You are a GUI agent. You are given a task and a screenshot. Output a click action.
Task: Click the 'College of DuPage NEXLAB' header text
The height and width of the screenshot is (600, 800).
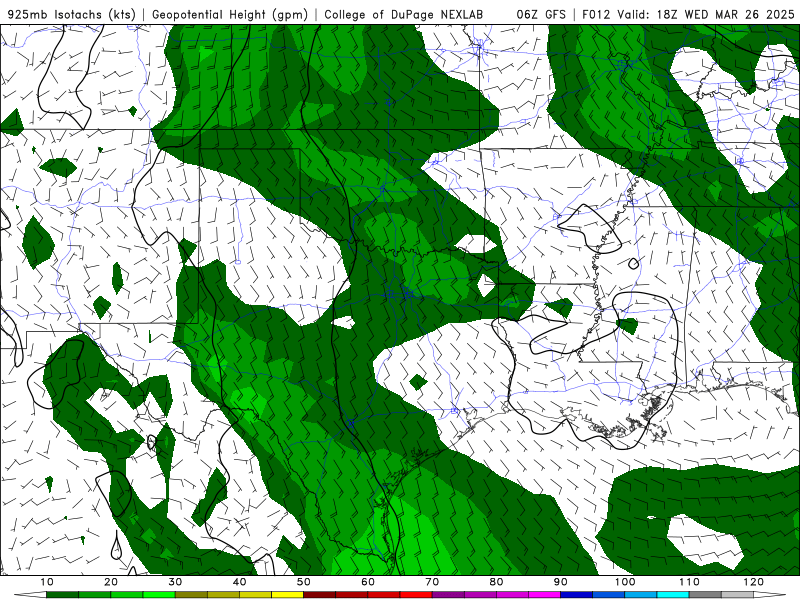404,15
